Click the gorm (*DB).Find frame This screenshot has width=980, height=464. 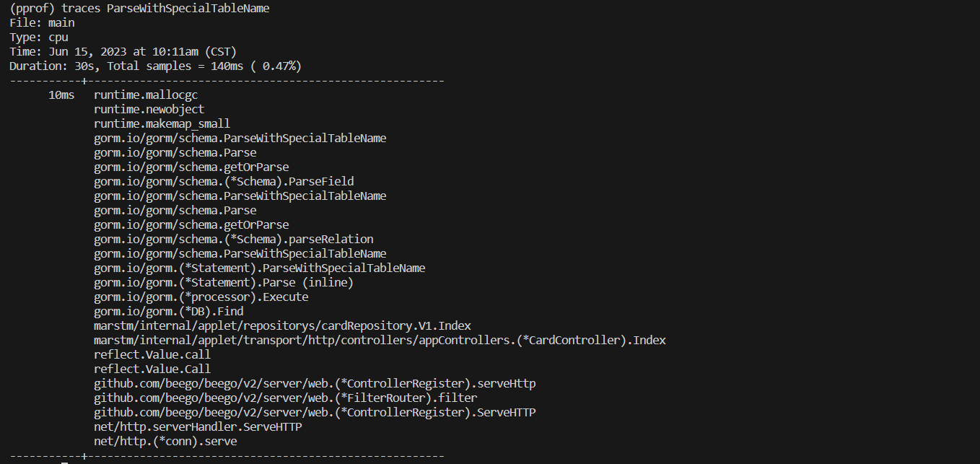(168, 312)
